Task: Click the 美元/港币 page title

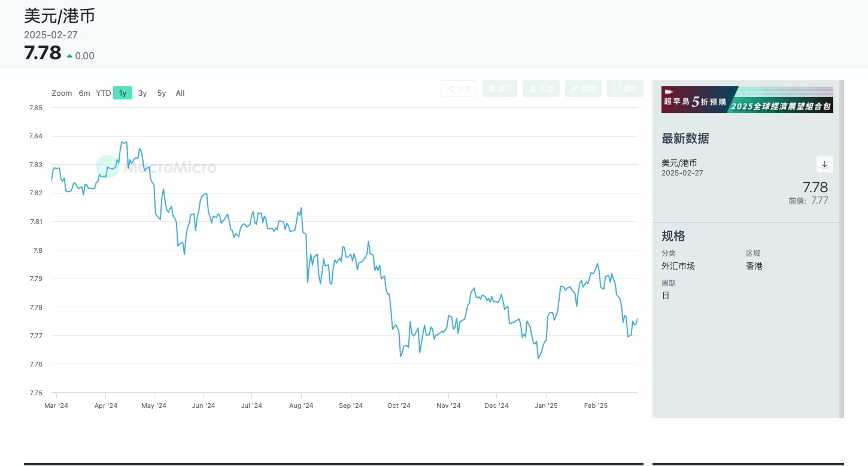Action: pos(59,16)
